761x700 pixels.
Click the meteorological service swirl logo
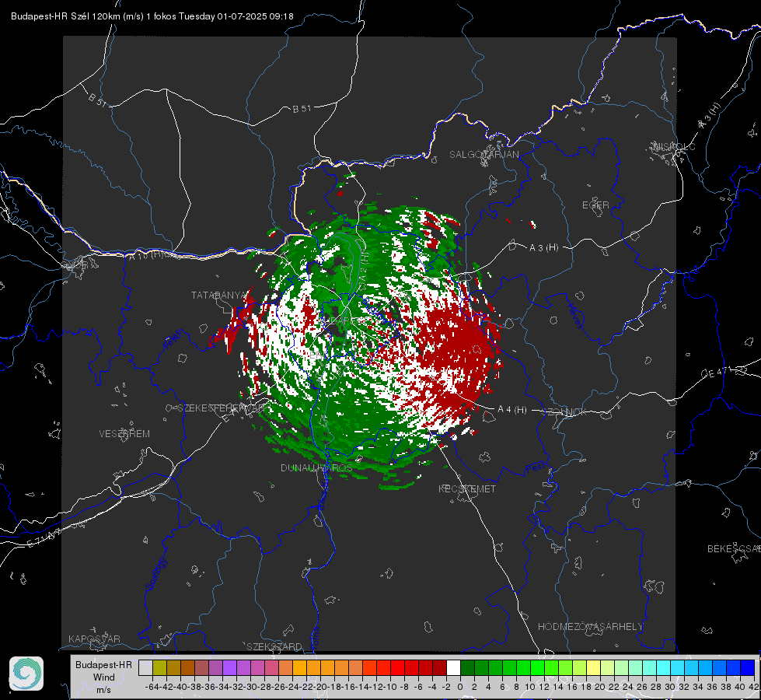[26, 674]
